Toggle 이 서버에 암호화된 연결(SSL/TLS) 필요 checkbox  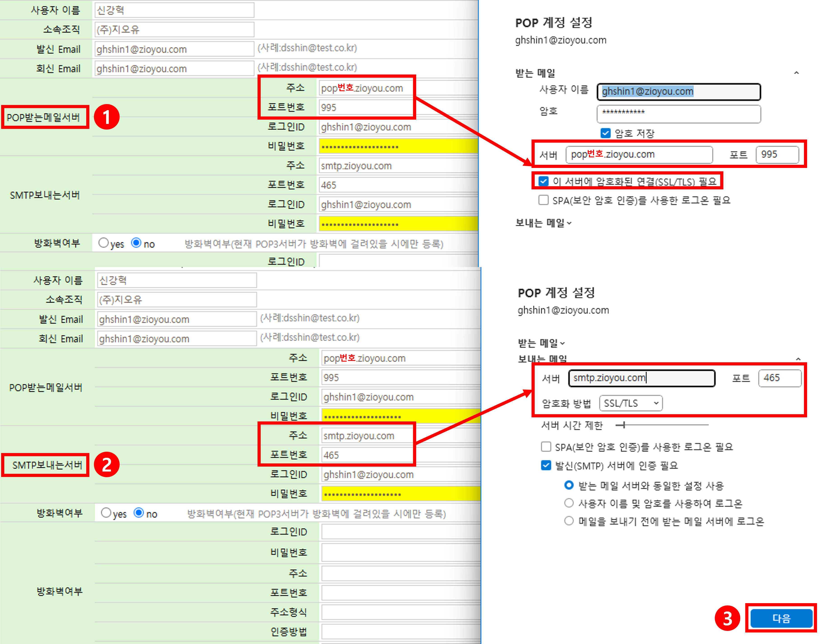point(543,181)
